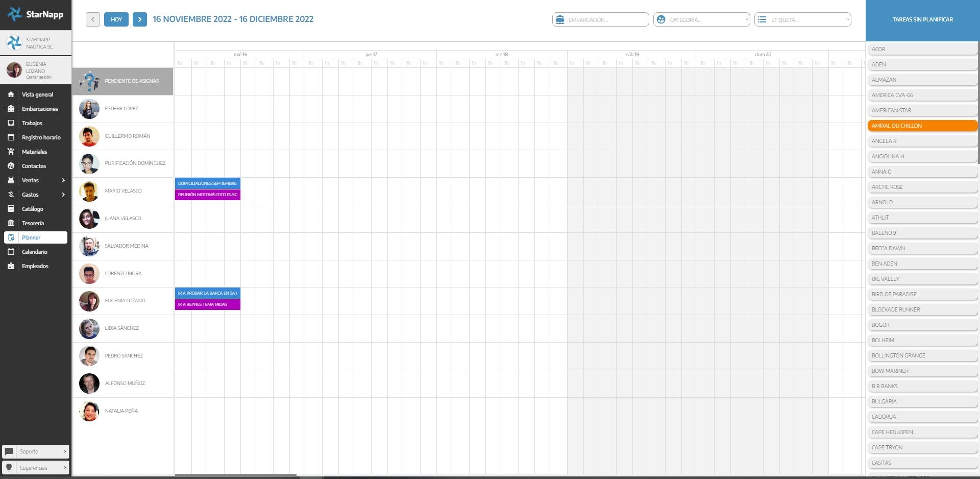Click the Embarcación search field
This screenshot has width=980, height=479.
pos(605,19)
